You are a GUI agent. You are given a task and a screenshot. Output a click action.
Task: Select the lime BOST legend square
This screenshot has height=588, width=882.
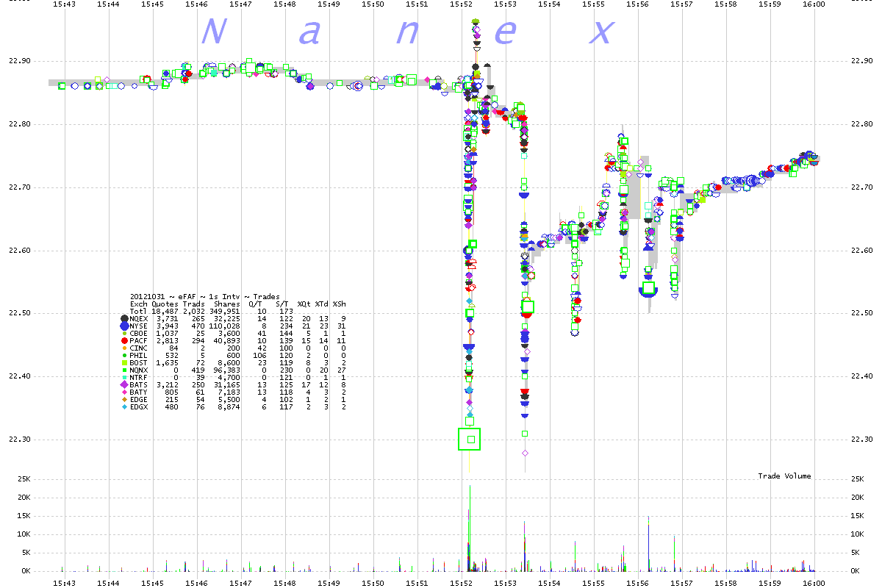(x=124, y=362)
